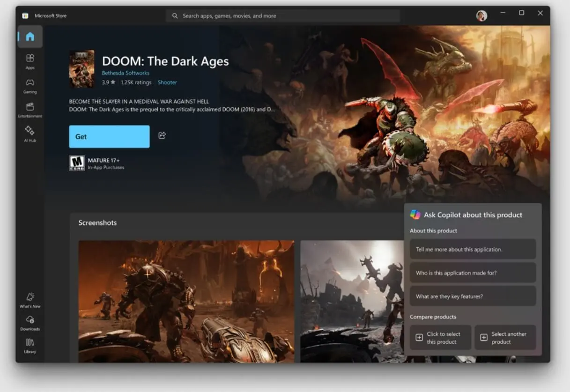Click the DOOM: The Dark Ages title
Viewport: 570px width, 392px height.
click(x=165, y=61)
